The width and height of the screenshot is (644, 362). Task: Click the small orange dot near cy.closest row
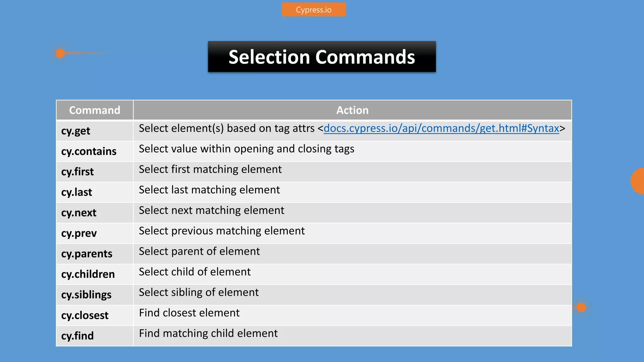pos(581,307)
